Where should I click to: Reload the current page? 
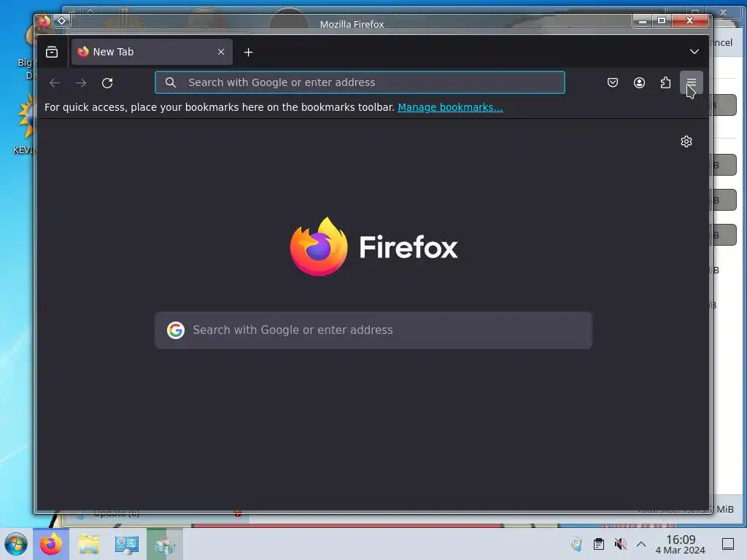tap(107, 83)
